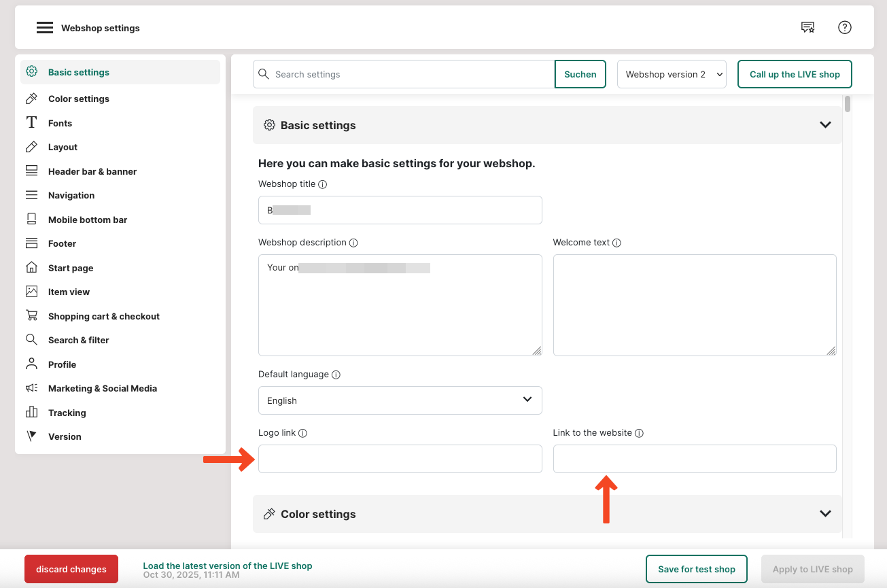The height and width of the screenshot is (588, 887).
Task: Go to Shopping cart & checkout settings
Action: point(103,316)
